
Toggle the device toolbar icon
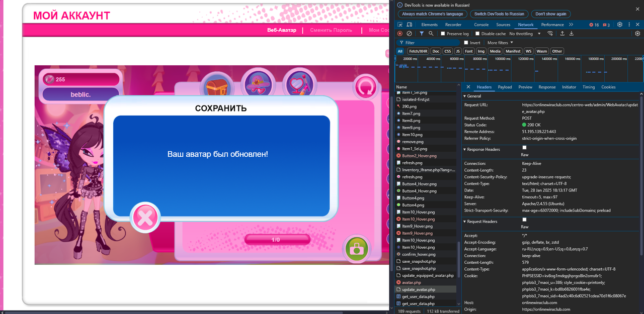tap(410, 25)
